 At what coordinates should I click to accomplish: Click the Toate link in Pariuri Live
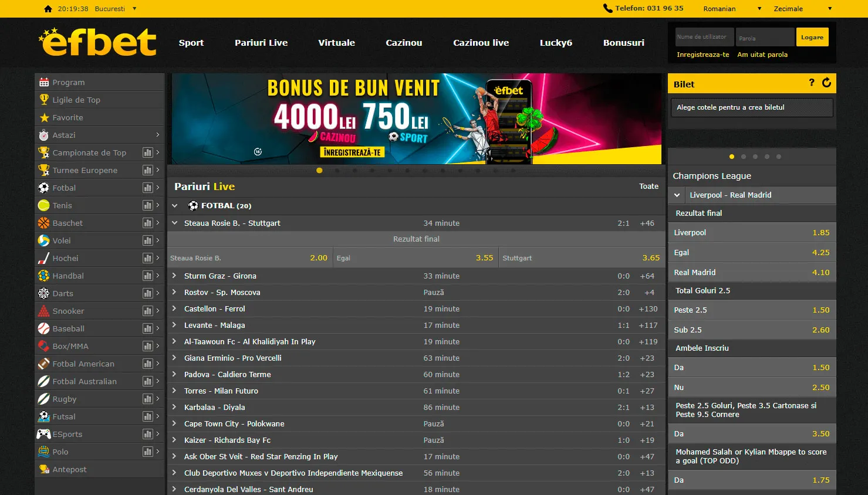pos(649,187)
